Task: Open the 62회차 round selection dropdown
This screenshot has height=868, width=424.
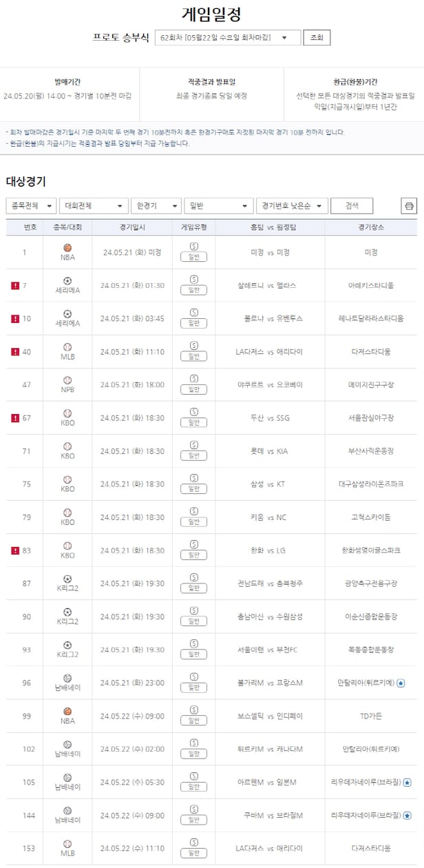Action: coord(228,37)
